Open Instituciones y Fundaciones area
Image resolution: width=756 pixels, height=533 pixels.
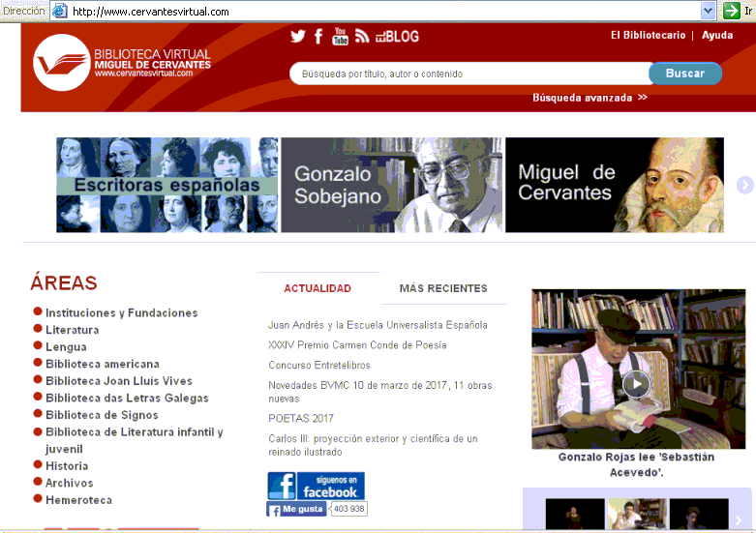pos(122,313)
